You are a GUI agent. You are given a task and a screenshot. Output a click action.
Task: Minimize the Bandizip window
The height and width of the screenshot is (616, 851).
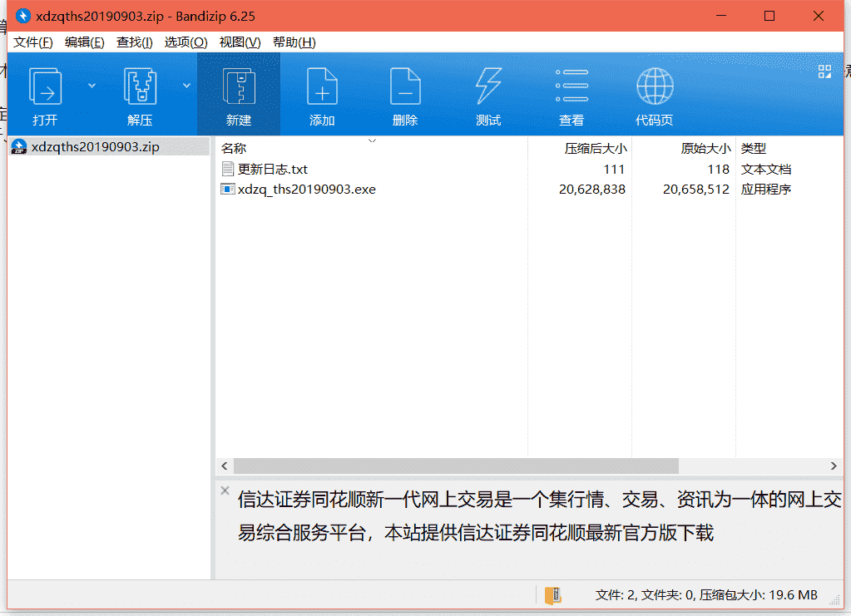721,16
